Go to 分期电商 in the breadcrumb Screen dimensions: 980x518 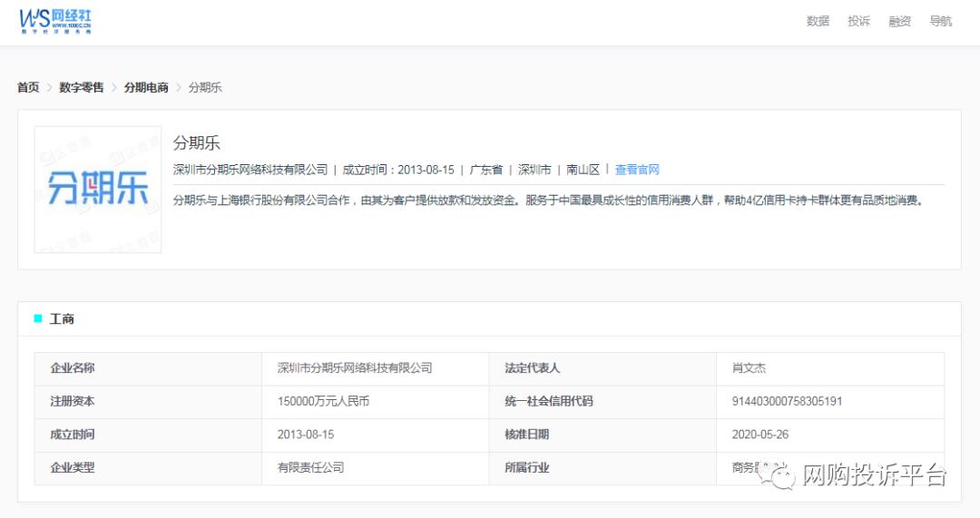pyautogui.click(x=146, y=87)
